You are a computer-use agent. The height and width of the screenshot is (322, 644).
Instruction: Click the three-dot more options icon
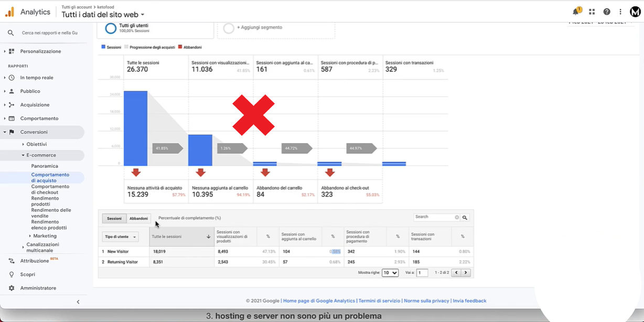(621, 12)
